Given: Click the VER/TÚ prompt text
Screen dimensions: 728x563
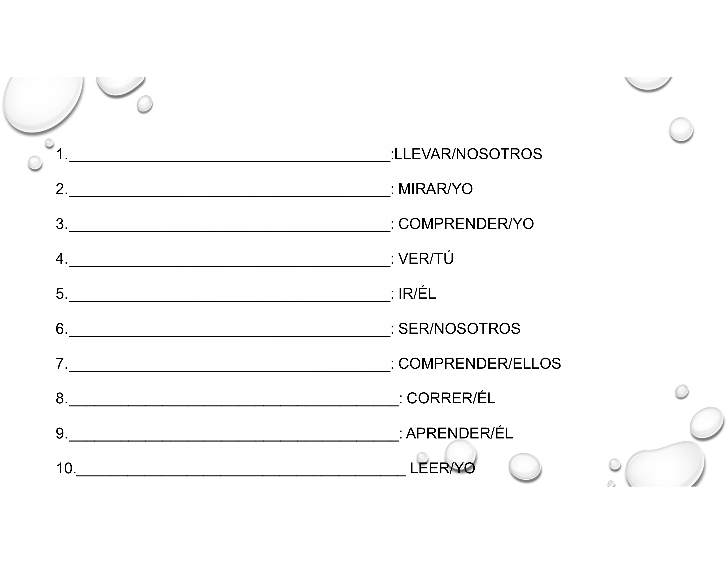Looking at the screenshot, I should click(x=426, y=259).
